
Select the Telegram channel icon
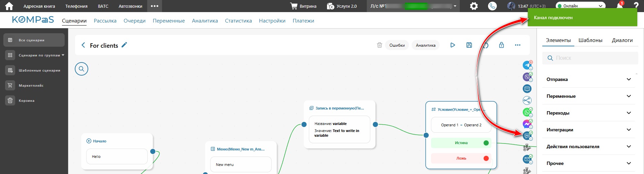point(527,65)
